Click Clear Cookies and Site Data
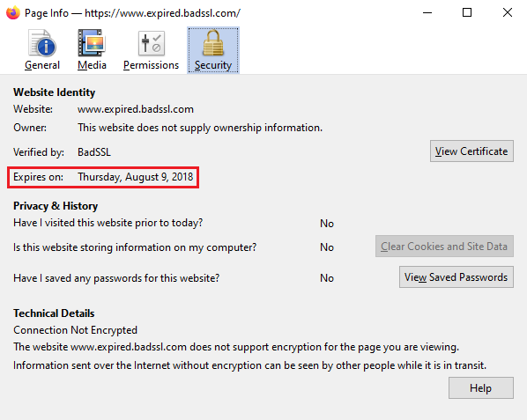This screenshot has height=420, width=527. pos(444,247)
